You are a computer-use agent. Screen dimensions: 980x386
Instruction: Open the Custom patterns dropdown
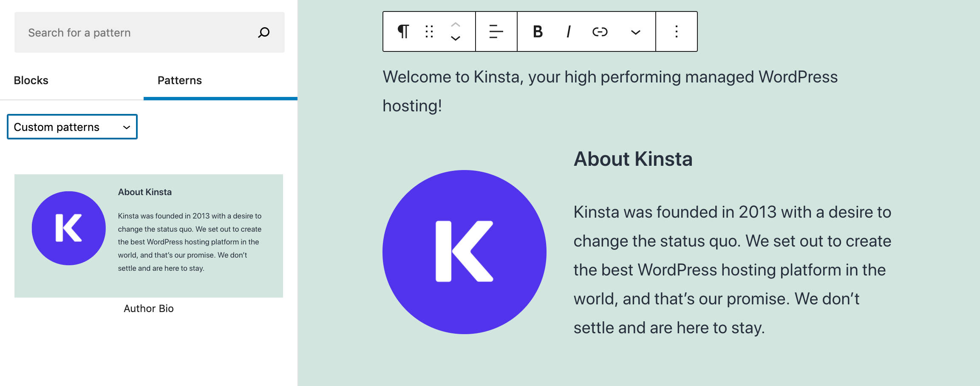pos(72,127)
